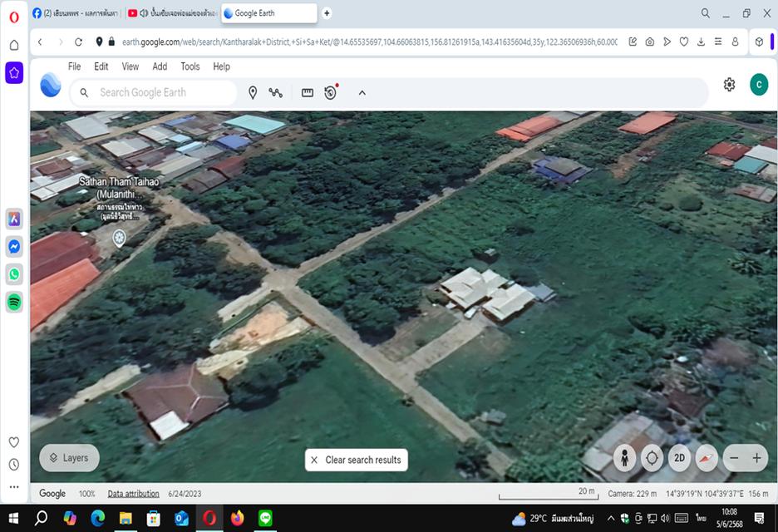This screenshot has width=778, height=532.
Task: Click the Sathan Tham Taihao map marker
Action: tap(120, 239)
